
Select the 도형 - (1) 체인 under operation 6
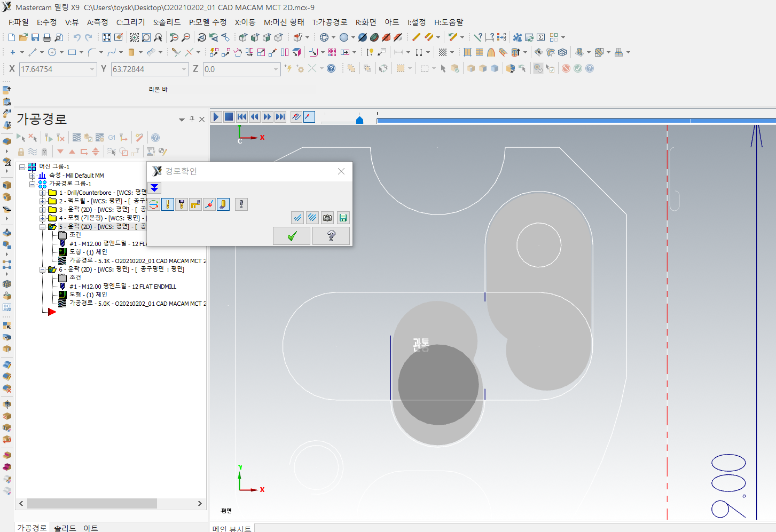88,295
